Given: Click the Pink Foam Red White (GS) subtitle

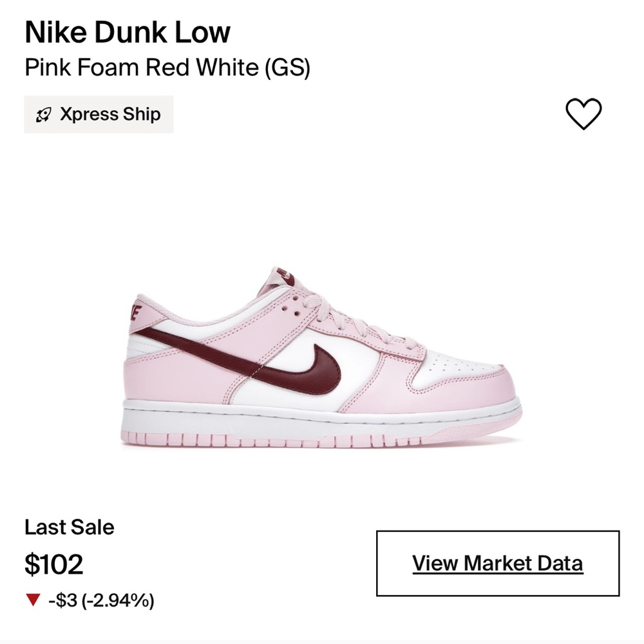Looking at the screenshot, I should (167, 66).
